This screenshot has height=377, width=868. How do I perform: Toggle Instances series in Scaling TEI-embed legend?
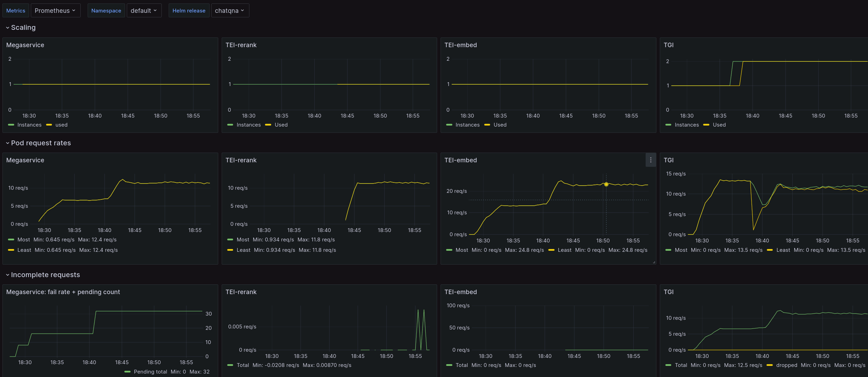(x=467, y=125)
